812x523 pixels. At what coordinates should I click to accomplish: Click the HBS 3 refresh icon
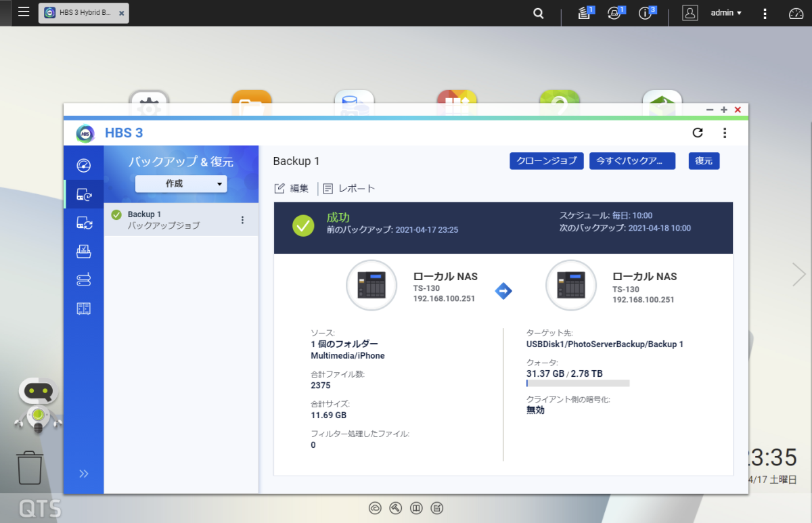tap(698, 133)
